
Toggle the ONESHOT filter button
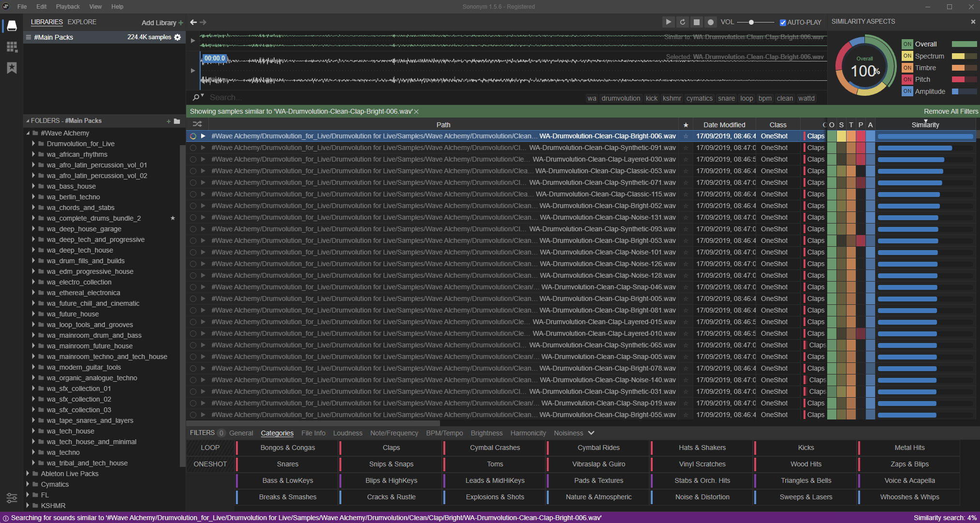210,464
